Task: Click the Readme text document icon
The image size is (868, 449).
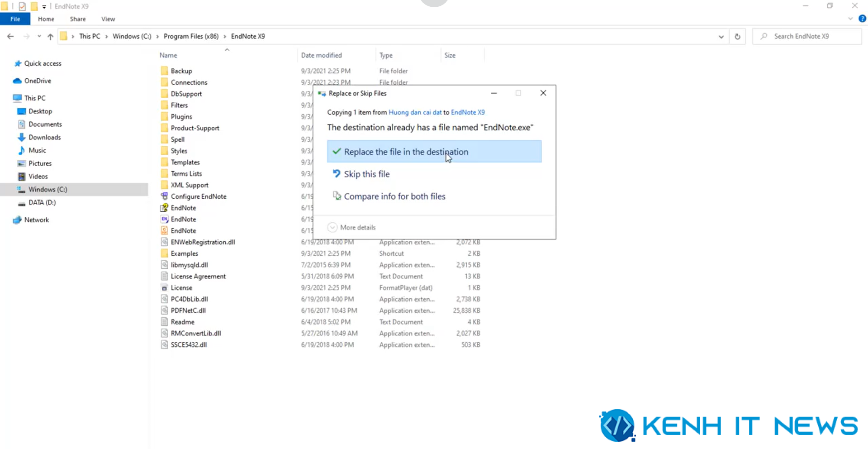Action: click(165, 322)
